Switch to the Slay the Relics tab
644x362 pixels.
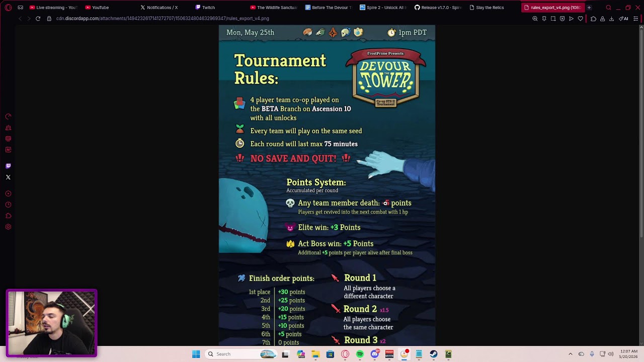493,8
